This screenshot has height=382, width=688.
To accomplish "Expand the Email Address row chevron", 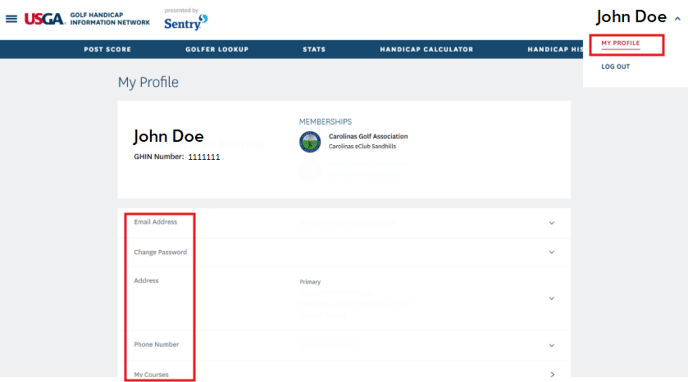I will (552, 223).
